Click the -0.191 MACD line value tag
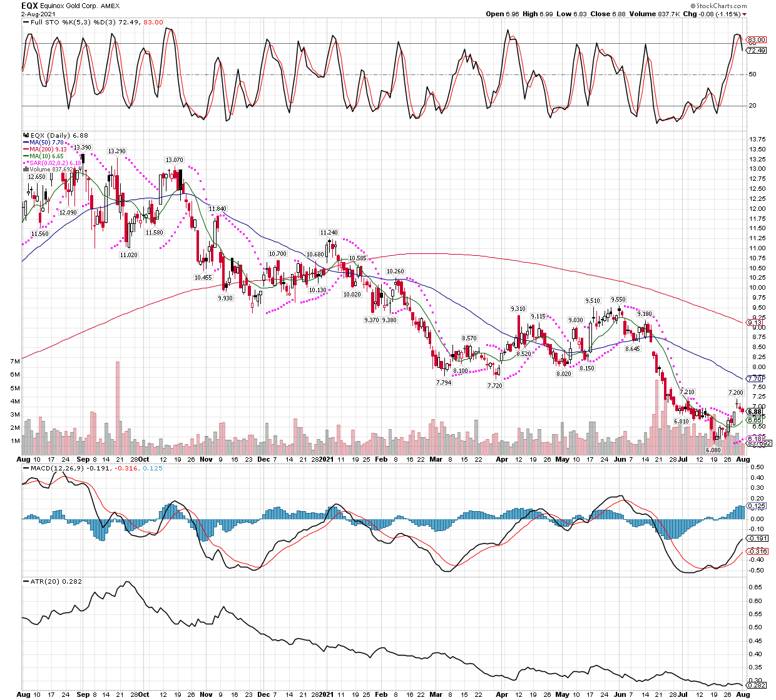This screenshot has height=700, width=776. pos(758,538)
